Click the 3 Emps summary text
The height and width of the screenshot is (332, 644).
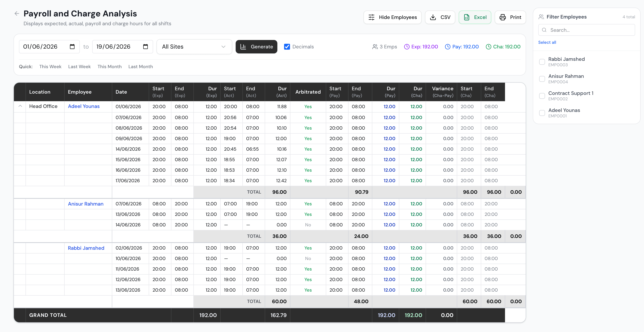[388, 47]
